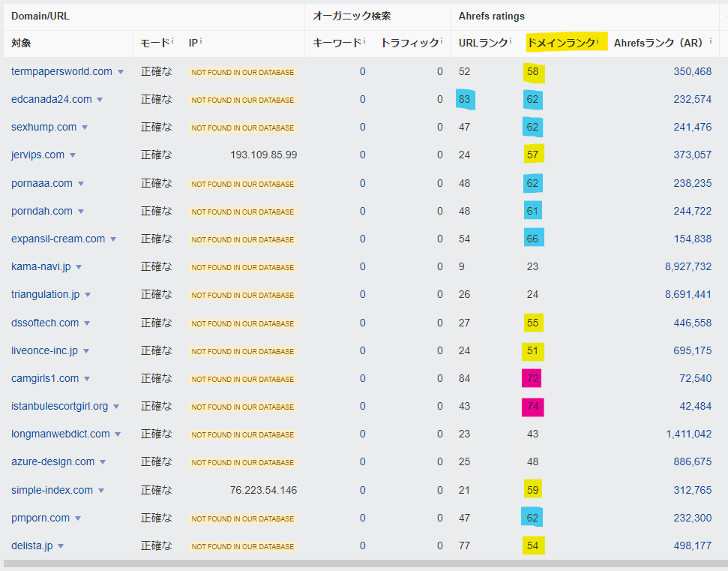Screen dimensions: 728x571
Task: Click the Ahrefs ratings group header
Action: point(492,17)
